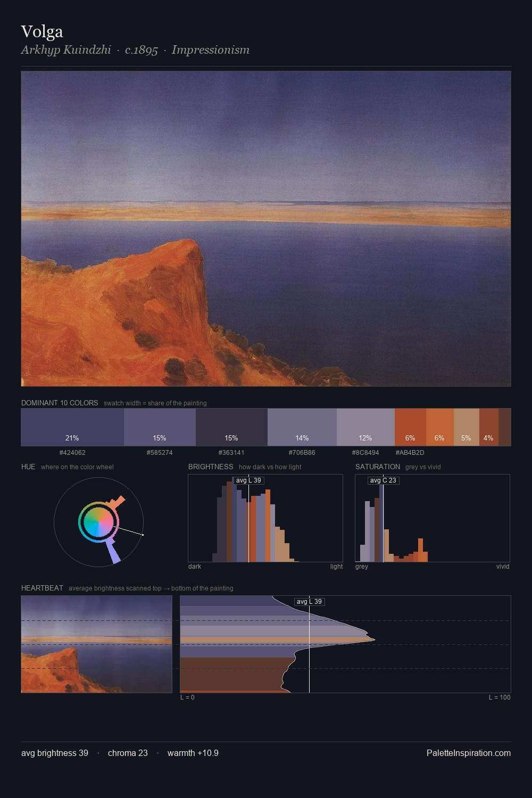Pick the 5% tan swatch
Viewport: 532px width, 798px height.
tap(466, 427)
